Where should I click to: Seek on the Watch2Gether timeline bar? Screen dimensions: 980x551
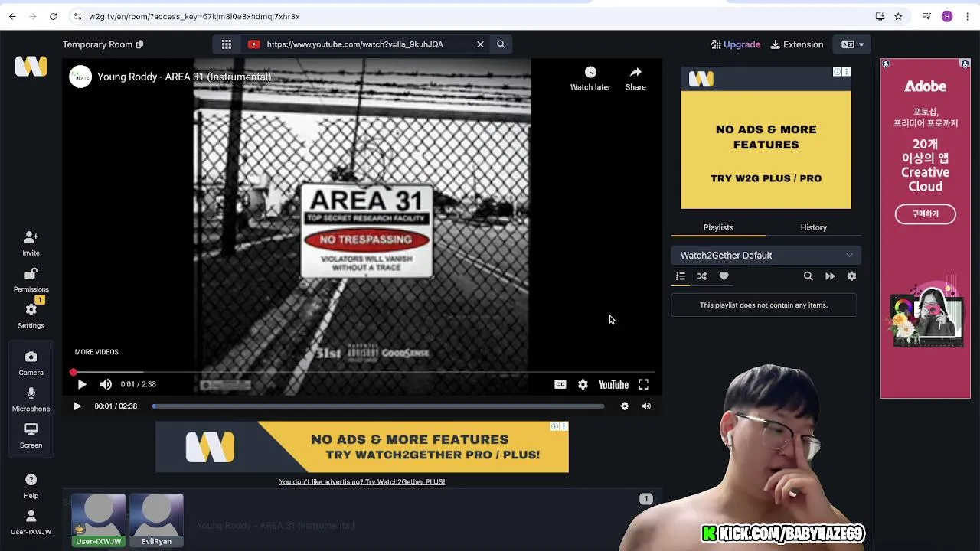(378, 406)
